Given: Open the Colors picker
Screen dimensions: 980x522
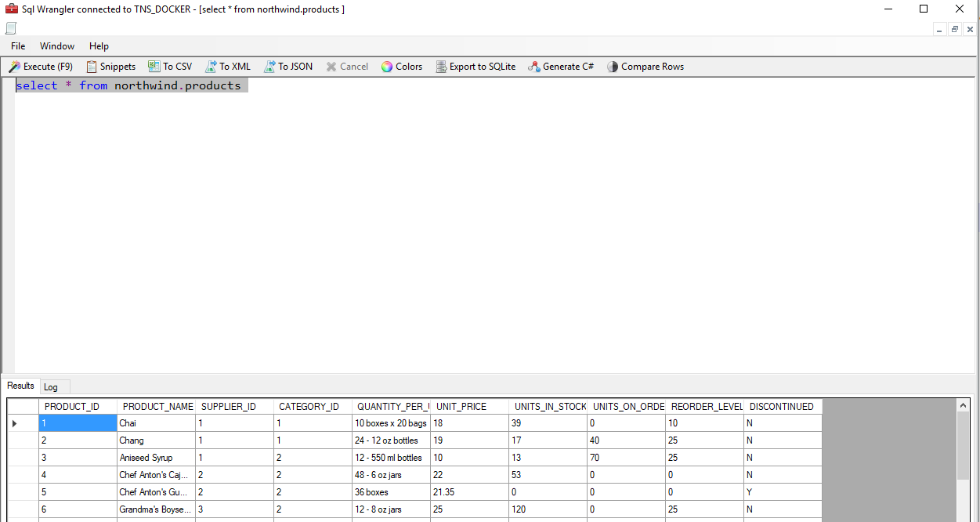Looking at the screenshot, I should [x=401, y=67].
